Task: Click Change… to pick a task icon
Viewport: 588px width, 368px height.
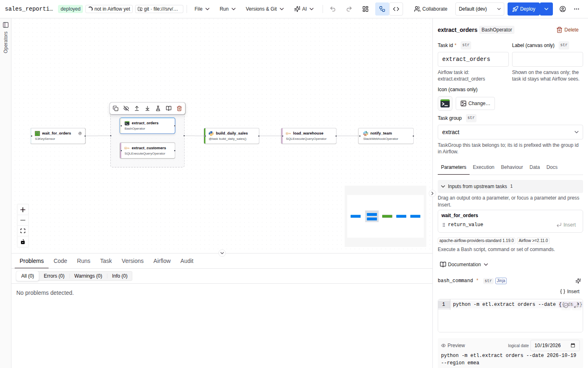Action: 475,103
